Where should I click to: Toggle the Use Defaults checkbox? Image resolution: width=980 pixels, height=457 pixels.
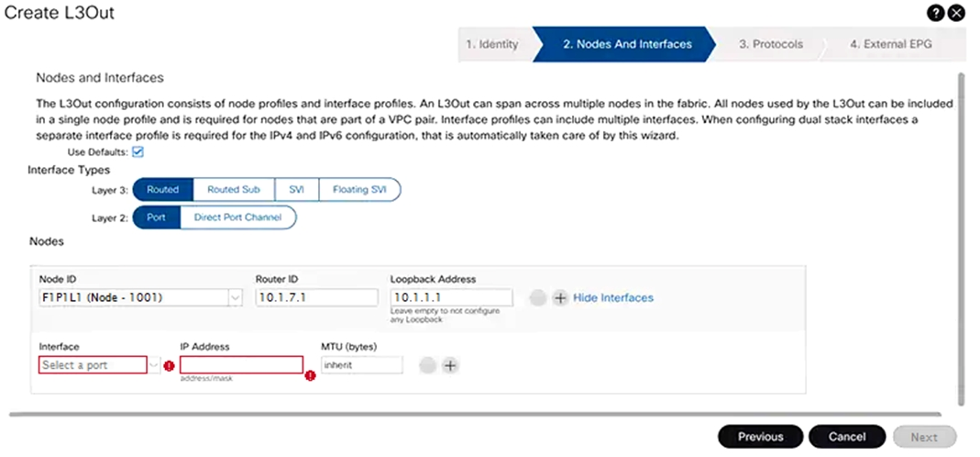(138, 151)
